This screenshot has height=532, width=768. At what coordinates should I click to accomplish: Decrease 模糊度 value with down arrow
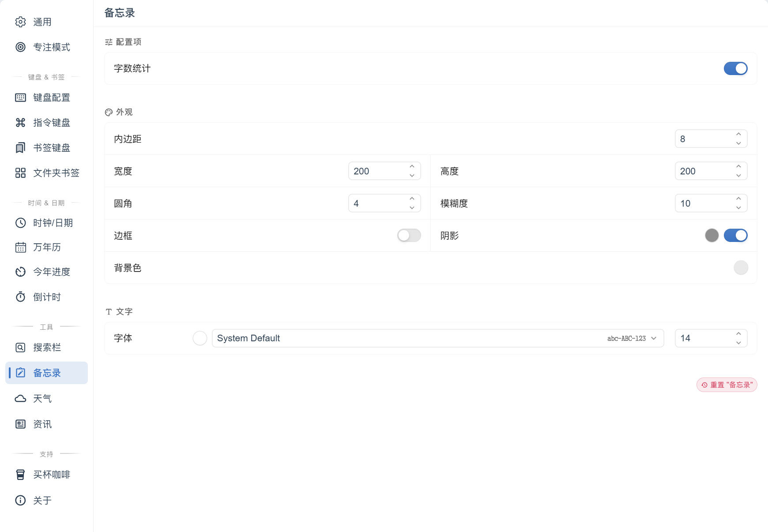(738, 208)
